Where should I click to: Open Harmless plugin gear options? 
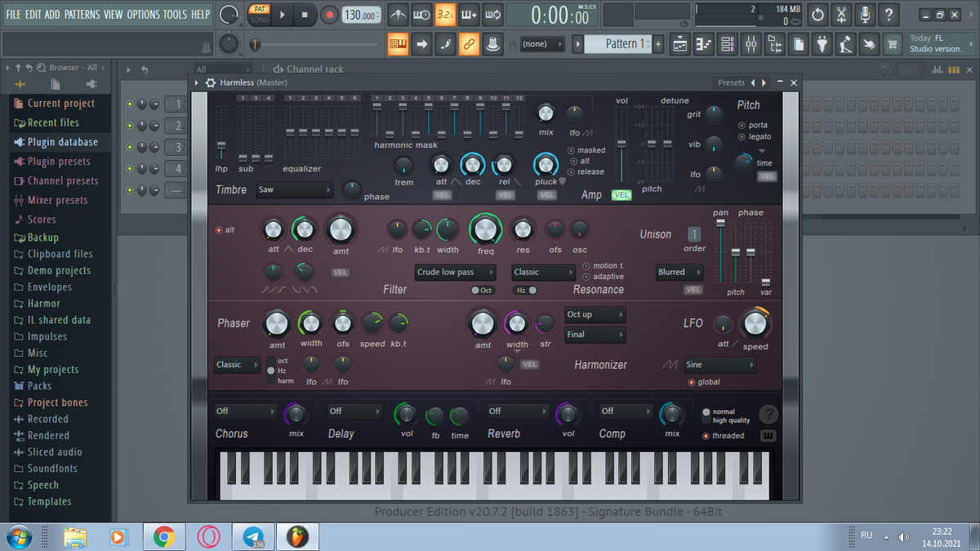[211, 82]
